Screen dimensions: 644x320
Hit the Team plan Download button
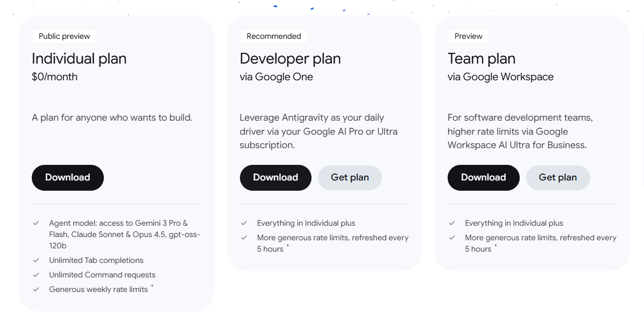483,178
